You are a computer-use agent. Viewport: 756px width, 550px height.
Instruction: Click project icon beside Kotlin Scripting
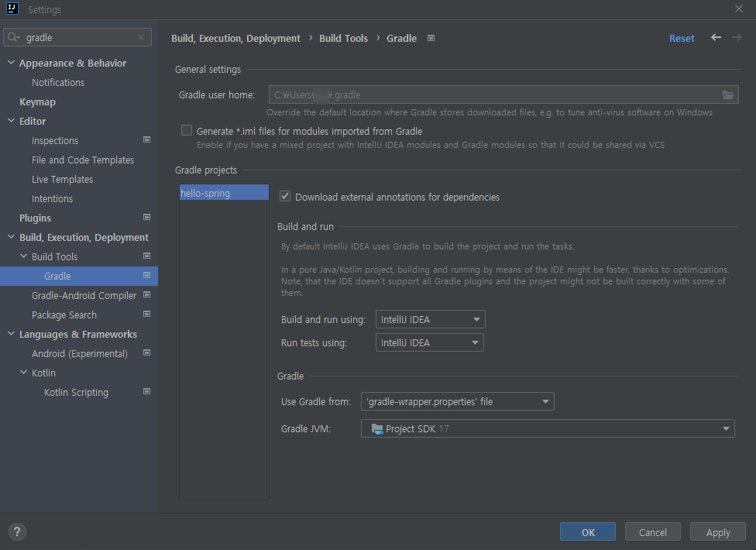(x=147, y=391)
